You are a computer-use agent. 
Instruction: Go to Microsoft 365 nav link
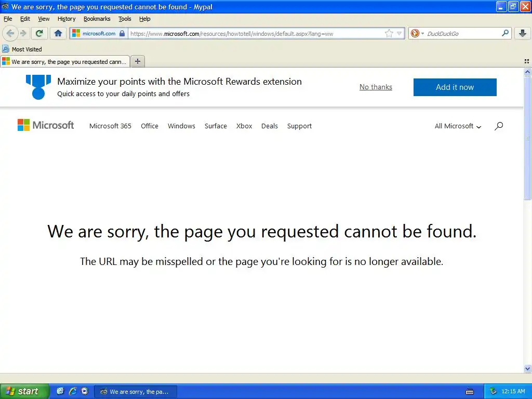(x=110, y=126)
